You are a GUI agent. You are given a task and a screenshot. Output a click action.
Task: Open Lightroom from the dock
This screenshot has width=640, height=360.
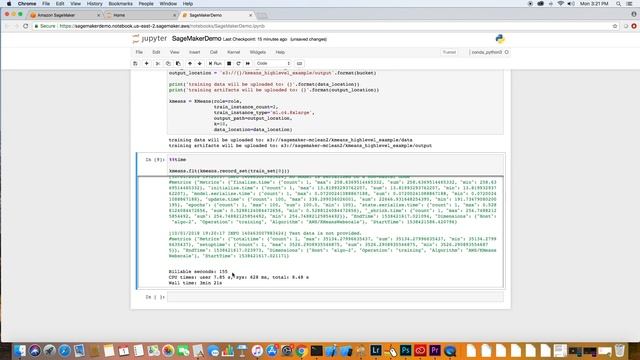pos(376,351)
